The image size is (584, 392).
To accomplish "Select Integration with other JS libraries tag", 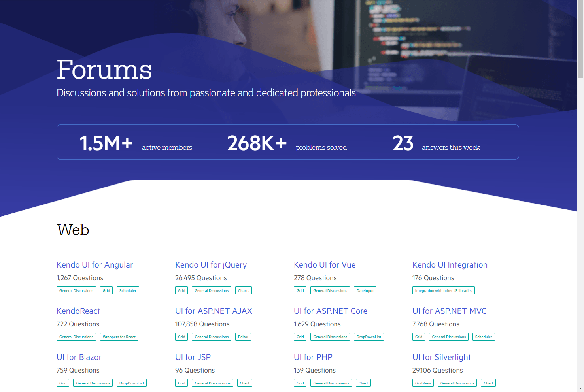I will pos(444,290).
